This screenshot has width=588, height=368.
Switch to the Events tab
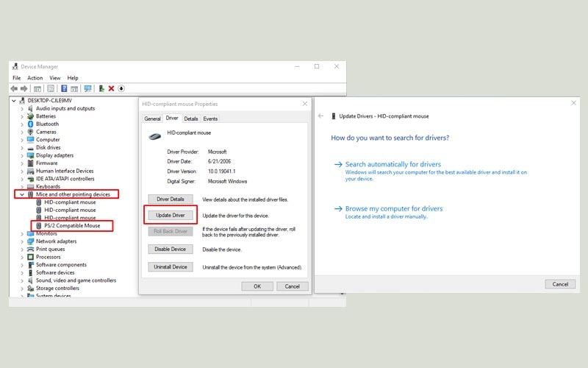210,118
